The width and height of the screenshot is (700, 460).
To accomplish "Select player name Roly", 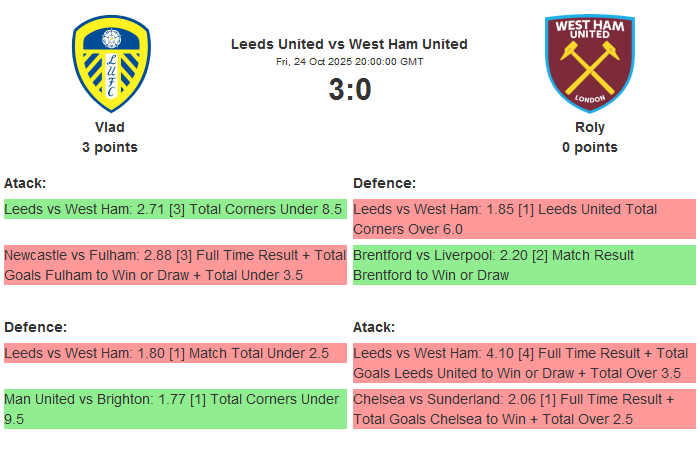I will click(x=590, y=127).
